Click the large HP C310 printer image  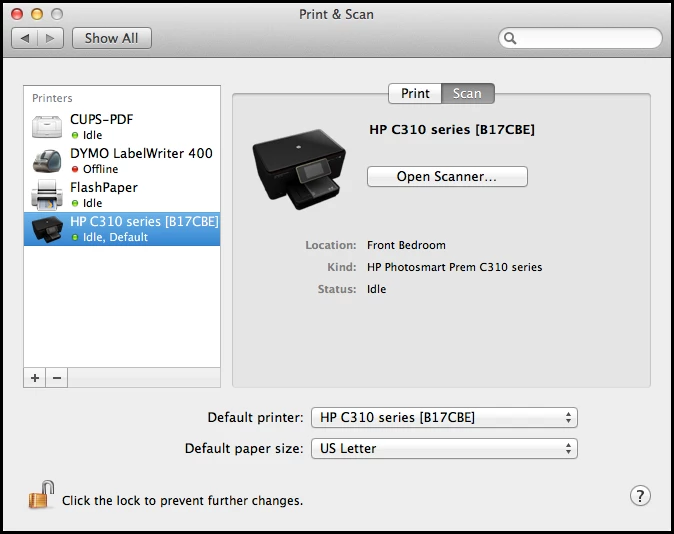click(x=299, y=169)
